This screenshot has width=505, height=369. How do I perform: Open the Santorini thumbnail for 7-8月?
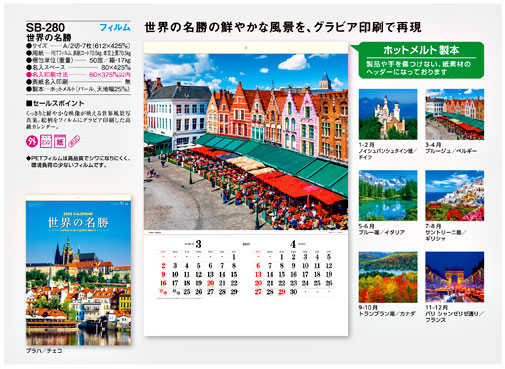click(454, 195)
